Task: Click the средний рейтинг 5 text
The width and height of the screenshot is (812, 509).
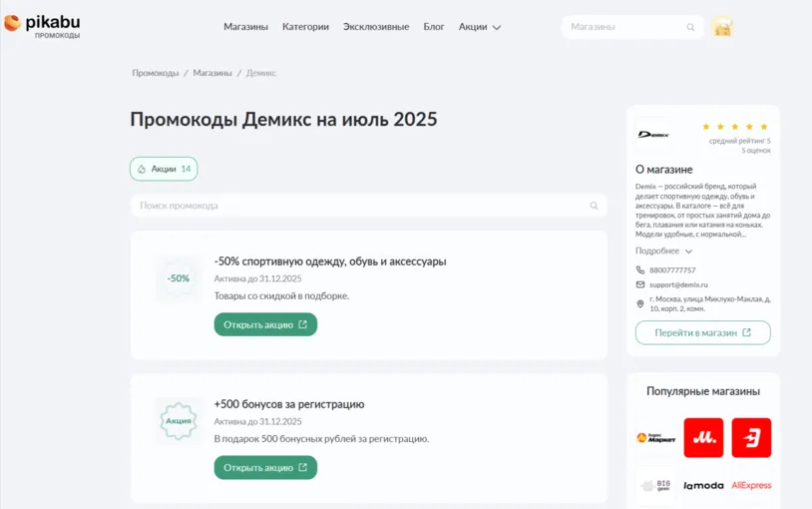Action: 739,141
